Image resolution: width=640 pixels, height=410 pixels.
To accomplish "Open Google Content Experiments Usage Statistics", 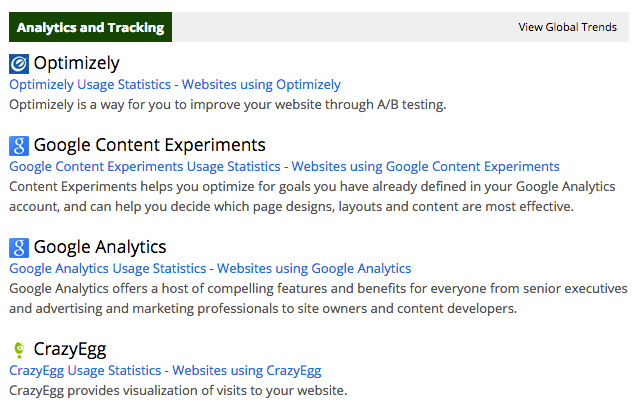I will pos(145,166).
